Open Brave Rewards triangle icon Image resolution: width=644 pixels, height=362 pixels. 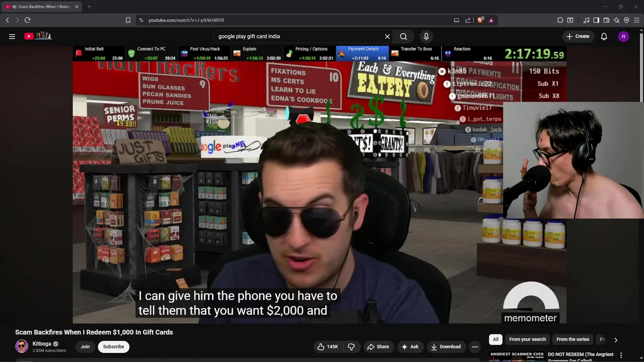[x=491, y=20]
